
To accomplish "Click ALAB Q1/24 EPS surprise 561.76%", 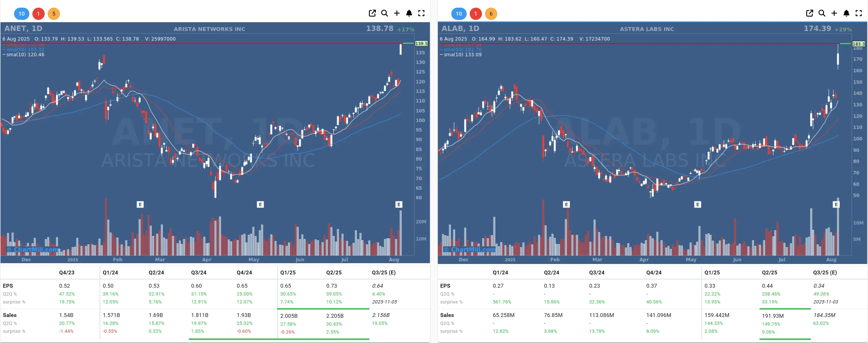I will [x=502, y=302].
